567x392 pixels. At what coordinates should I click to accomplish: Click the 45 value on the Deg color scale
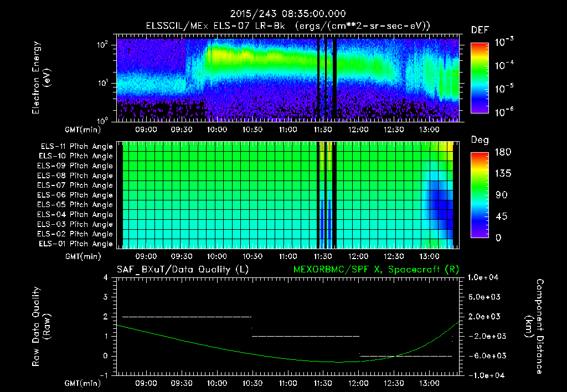503,216
